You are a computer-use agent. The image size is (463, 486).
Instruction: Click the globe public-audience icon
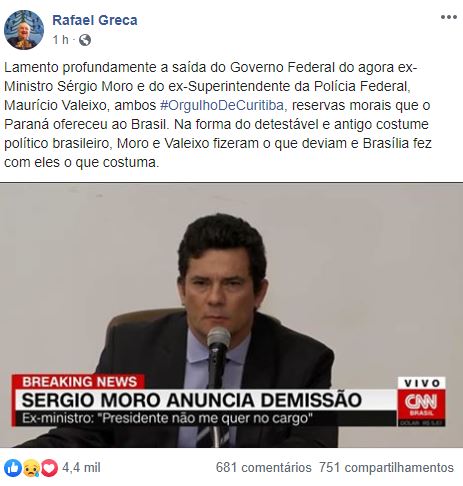click(85, 40)
